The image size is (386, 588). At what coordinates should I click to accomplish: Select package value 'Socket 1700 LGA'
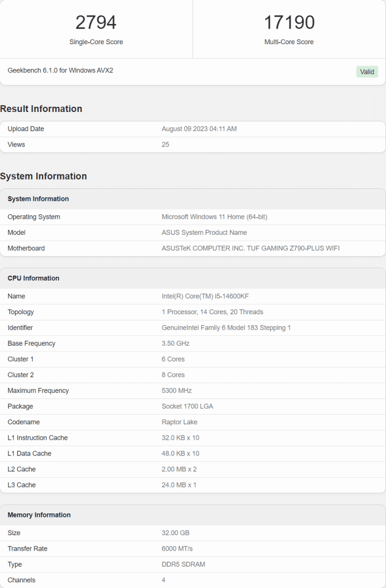pos(188,407)
